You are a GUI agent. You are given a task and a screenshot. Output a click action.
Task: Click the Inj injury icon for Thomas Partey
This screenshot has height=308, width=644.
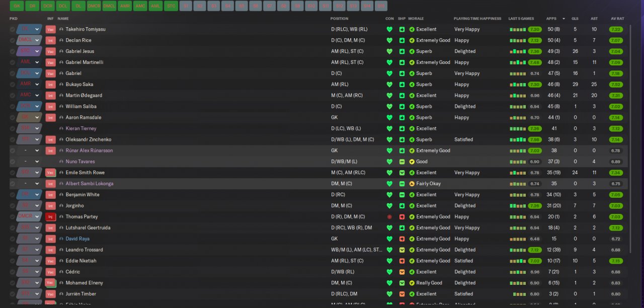tap(50, 217)
